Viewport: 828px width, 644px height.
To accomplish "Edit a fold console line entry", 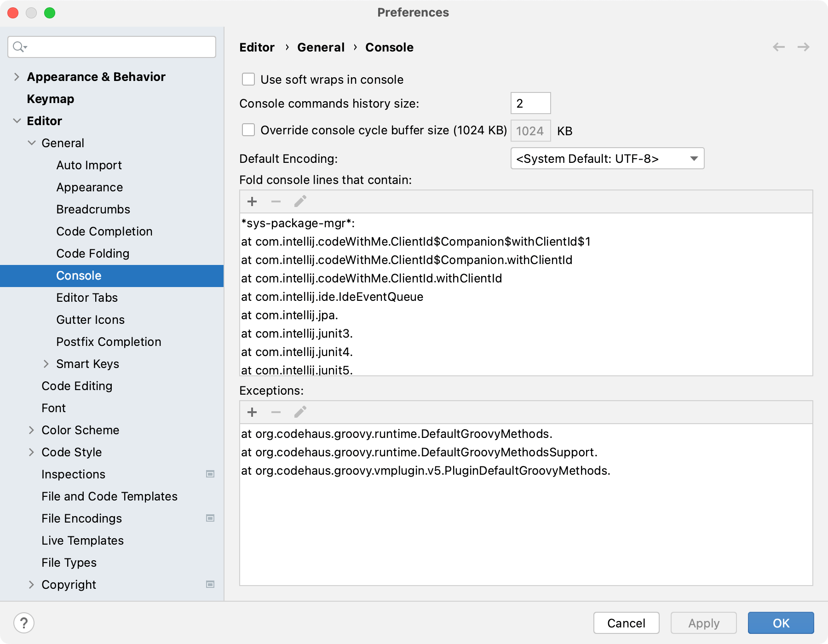I will [x=300, y=201].
